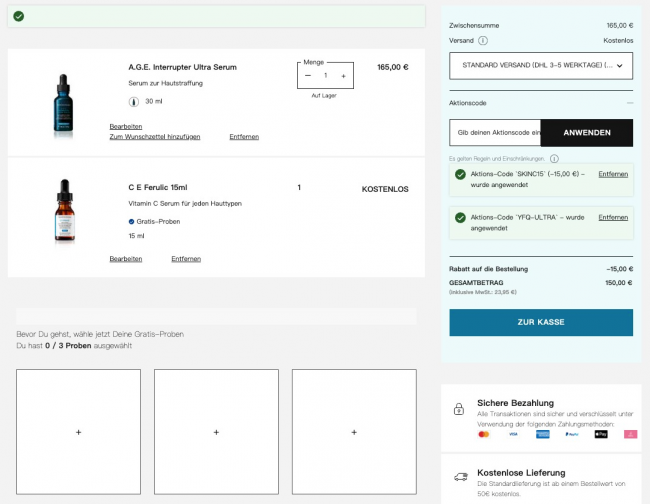Add a sample in the third empty slot
The image size is (650, 504).
(354, 432)
